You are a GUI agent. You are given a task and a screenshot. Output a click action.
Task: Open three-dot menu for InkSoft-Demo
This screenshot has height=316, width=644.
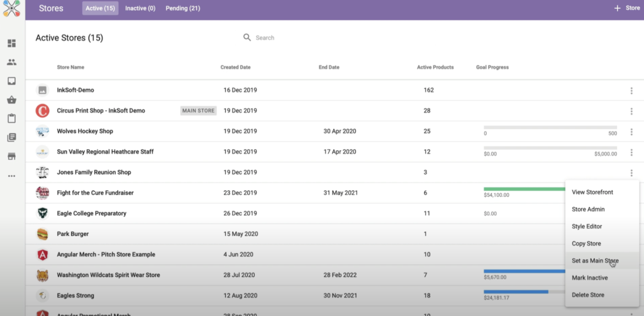tap(631, 91)
